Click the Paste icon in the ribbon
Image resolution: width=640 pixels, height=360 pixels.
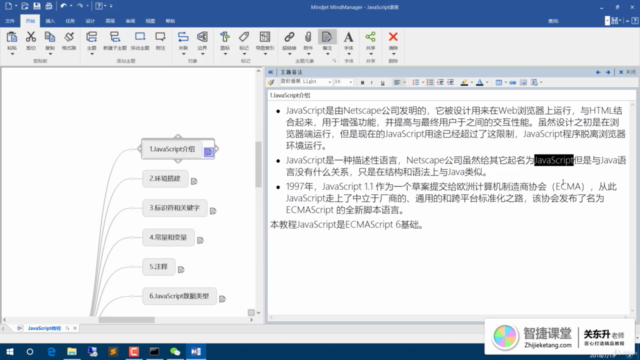click(12, 37)
